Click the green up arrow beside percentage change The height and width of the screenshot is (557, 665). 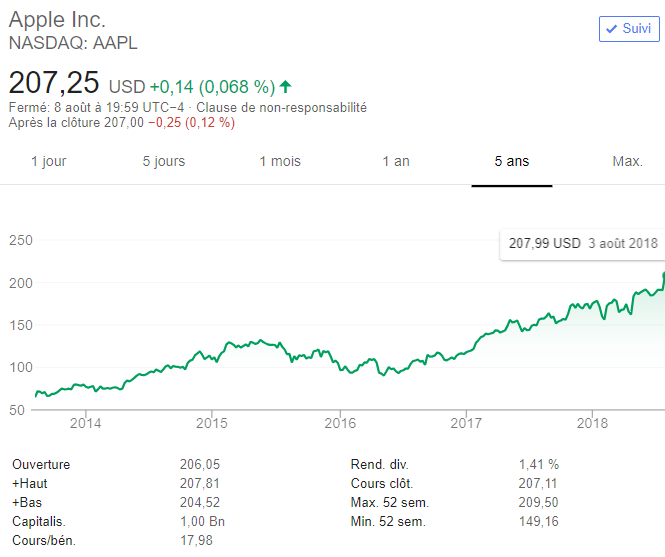click(x=286, y=86)
